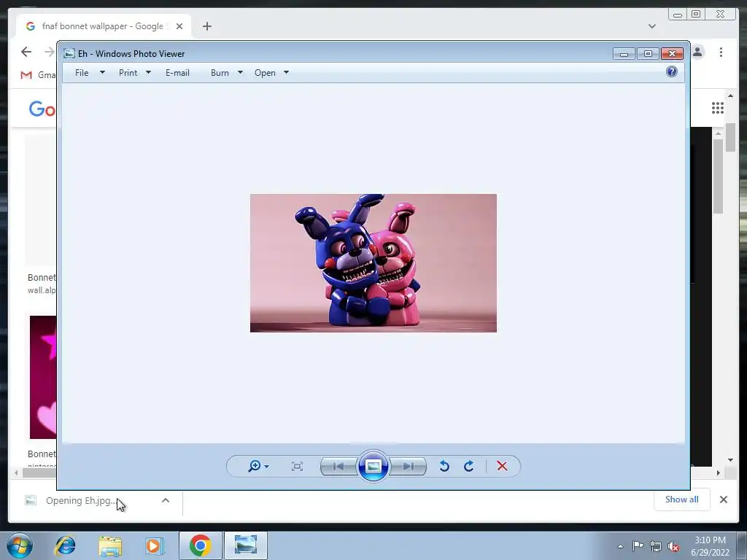Click Chrome horizontal scrollbar left arrow
Screen dimensions: 747x560
16,472
